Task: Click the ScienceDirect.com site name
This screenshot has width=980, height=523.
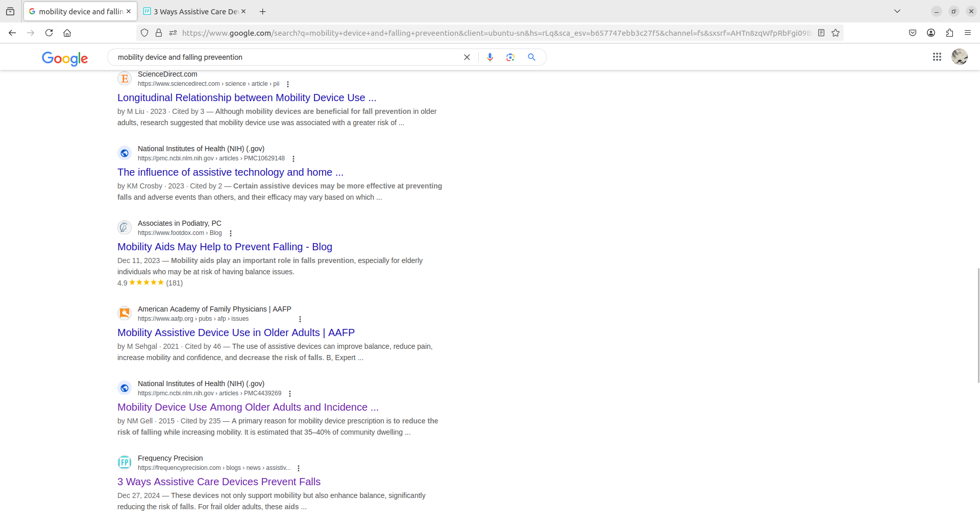Action: 167,74
